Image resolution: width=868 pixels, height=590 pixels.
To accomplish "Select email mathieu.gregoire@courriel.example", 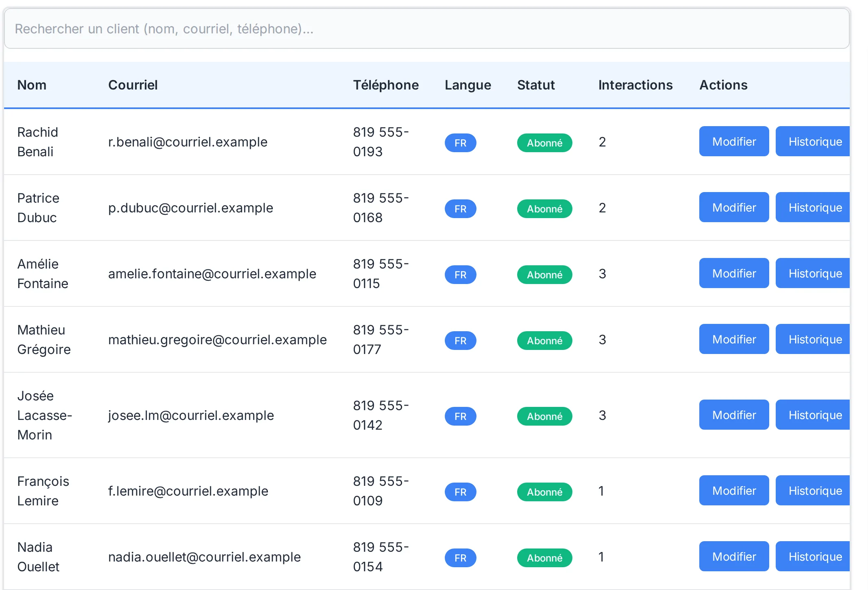I will (x=218, y=340).
